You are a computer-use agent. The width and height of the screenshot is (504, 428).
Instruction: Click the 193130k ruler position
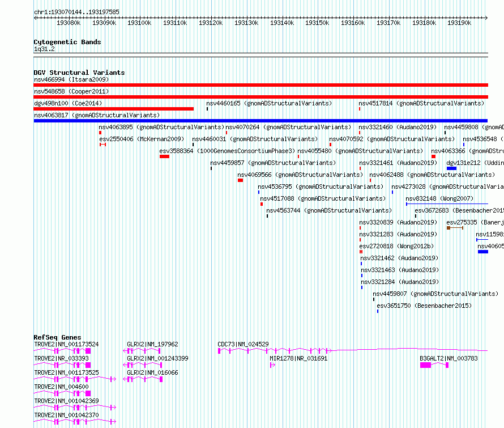pyautogui.click(x=246, y=23)
